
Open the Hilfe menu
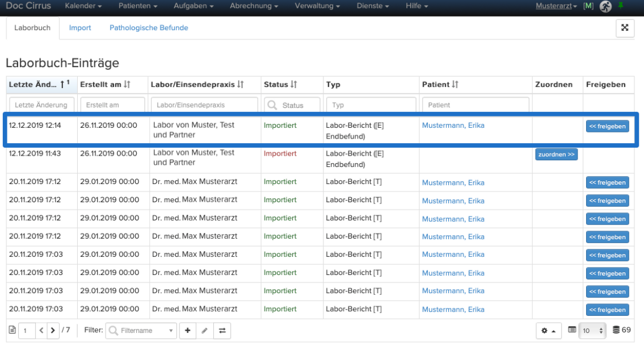(417, 6)
